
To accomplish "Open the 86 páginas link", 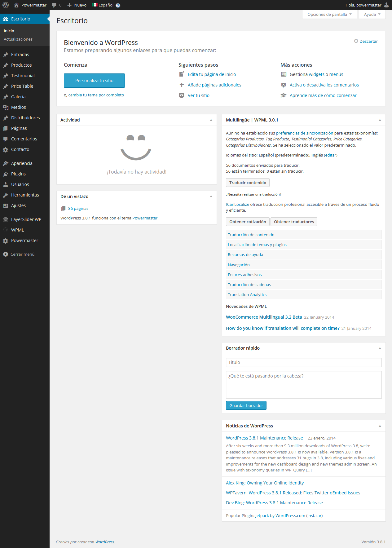I will [x=78, y=209].
